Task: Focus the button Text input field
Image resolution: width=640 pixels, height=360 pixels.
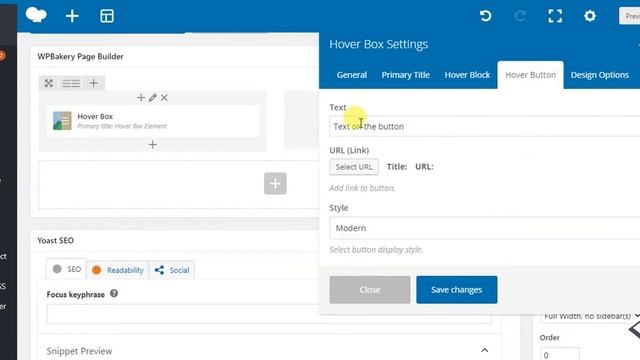Action: pos(484,126)
